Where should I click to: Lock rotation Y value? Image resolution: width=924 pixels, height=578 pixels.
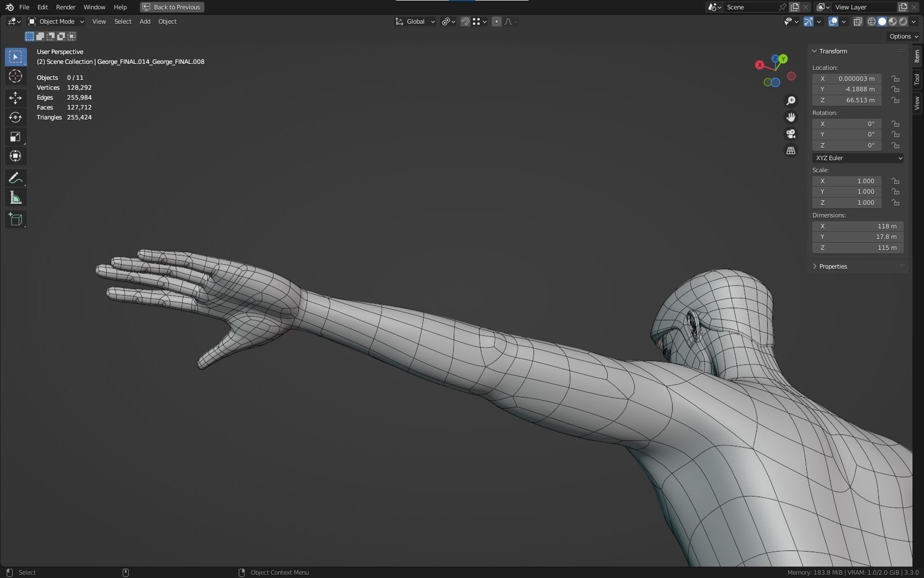tap(895, 134)
